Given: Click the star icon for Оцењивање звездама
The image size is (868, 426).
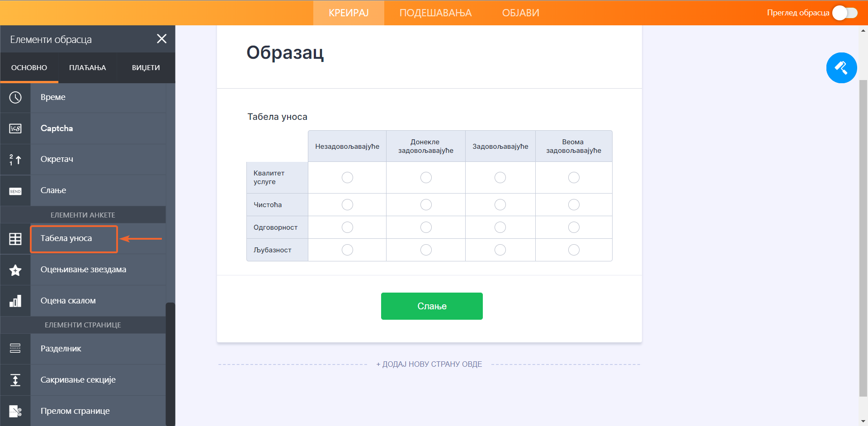Looking at the screenshot, I should point(15,270).
